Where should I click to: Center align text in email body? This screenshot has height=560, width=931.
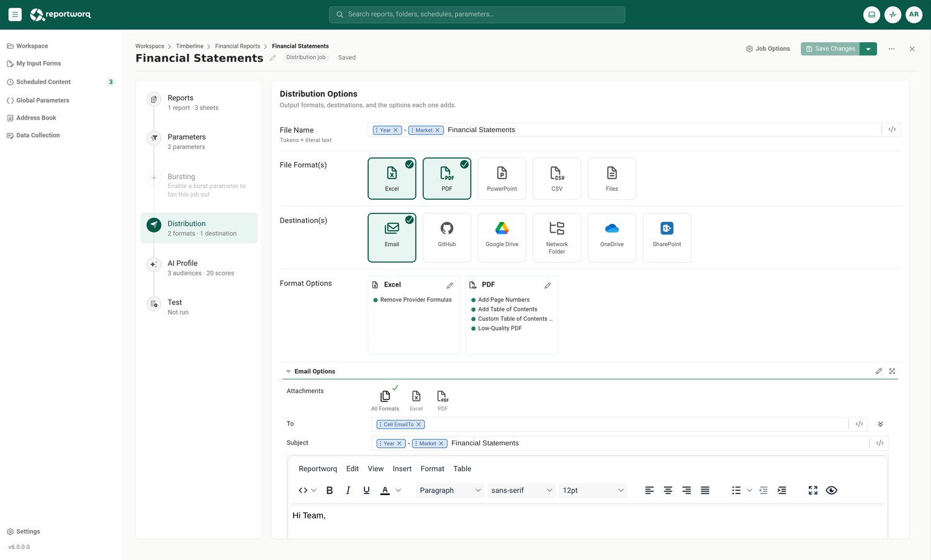[x=668, y=491]
